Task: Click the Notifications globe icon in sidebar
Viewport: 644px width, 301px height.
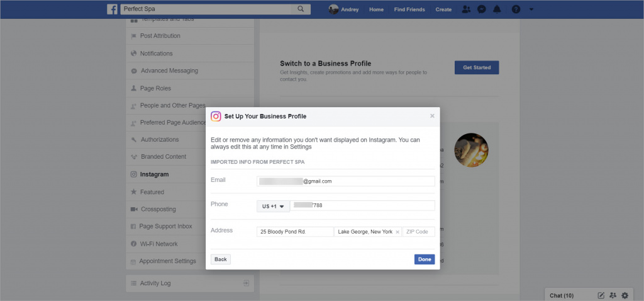Action: click(133, 54)
